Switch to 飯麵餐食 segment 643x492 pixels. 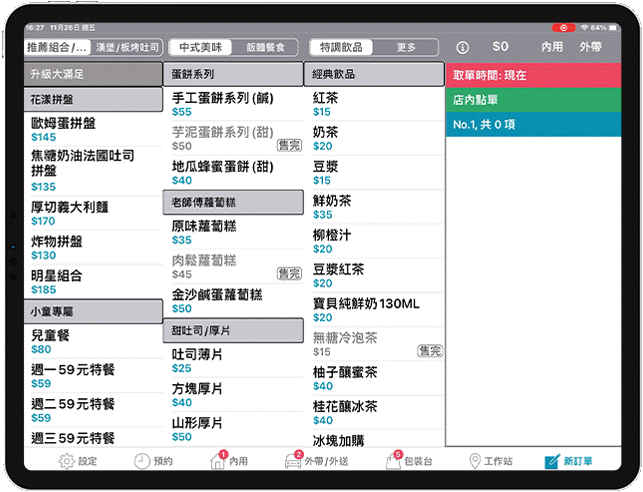point(266,47)
